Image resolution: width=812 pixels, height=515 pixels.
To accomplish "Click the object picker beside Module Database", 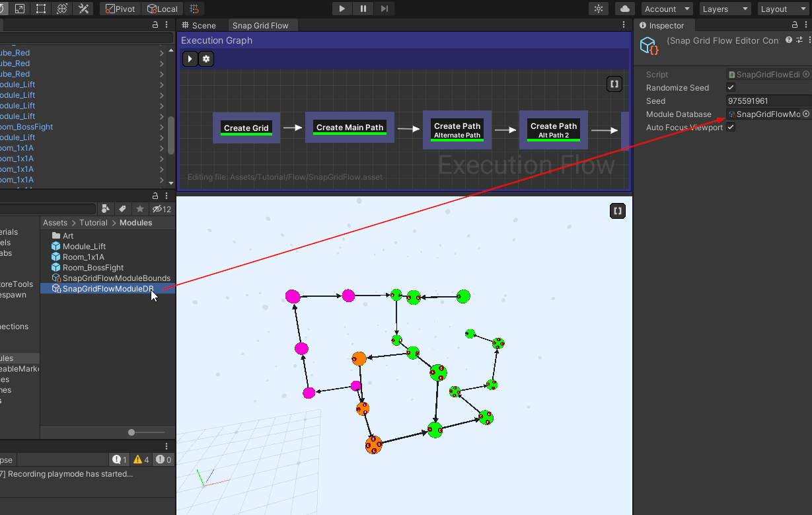I will 806,114.
